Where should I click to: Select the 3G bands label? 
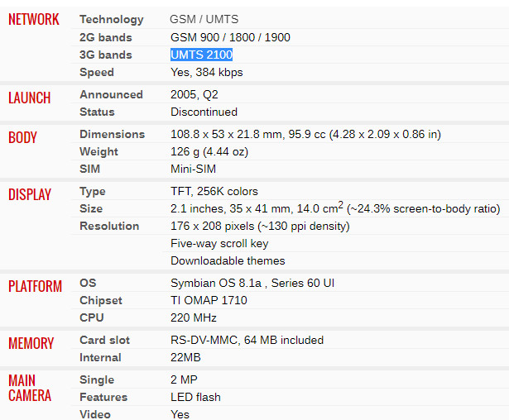coord(106,55)
